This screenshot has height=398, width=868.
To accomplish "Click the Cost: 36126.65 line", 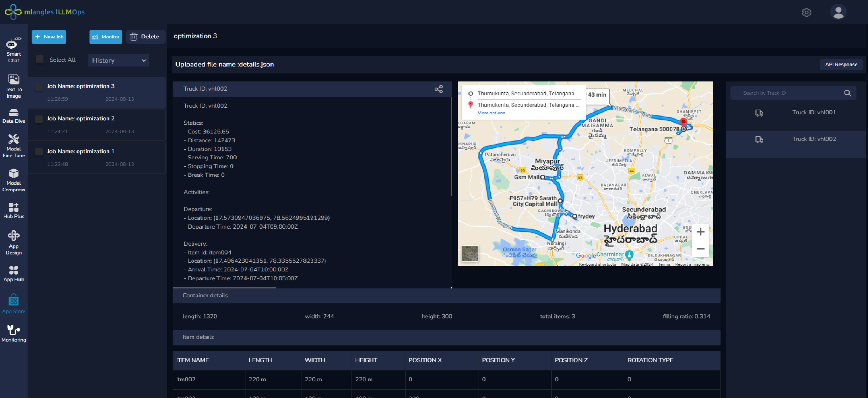I will (206, 132).
